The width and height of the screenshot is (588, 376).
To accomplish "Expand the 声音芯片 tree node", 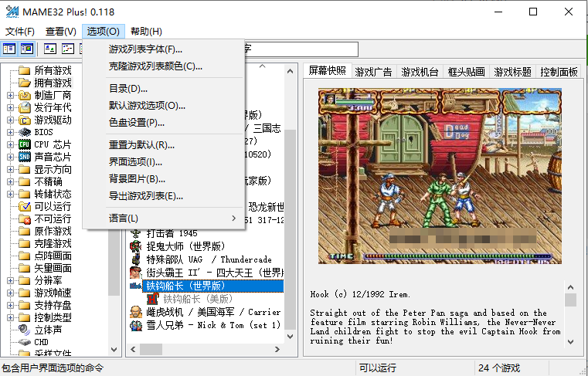I will point(11,158).
